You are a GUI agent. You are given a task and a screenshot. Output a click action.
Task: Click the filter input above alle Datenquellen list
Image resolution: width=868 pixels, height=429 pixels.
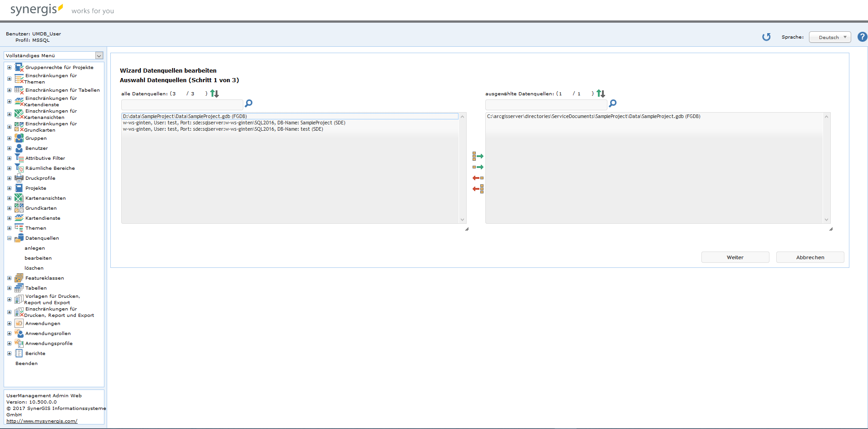[182, 104]
